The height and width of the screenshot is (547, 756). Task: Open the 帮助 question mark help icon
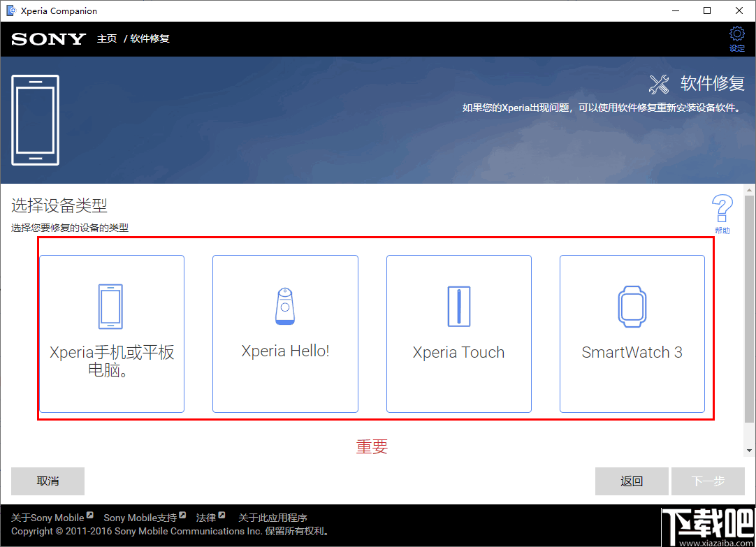coord(722,207)
